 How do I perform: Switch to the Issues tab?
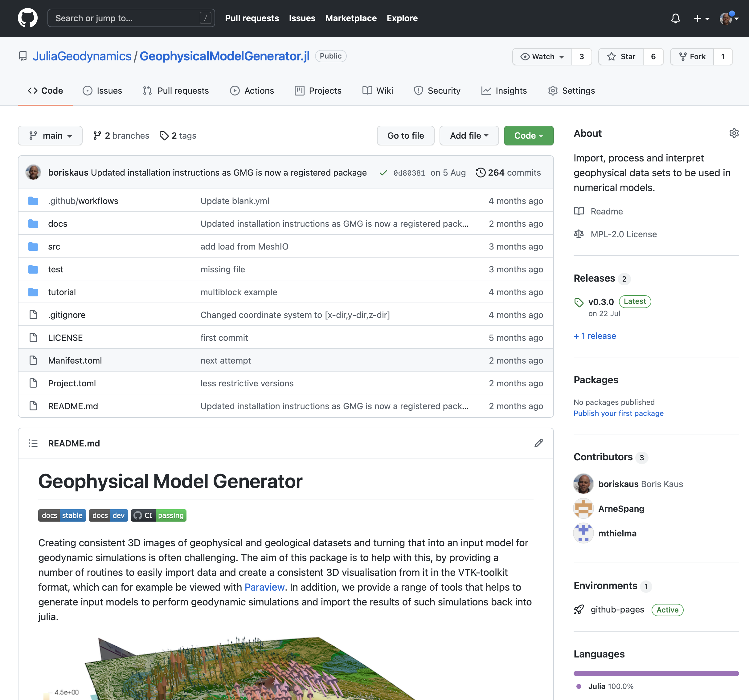102,91
